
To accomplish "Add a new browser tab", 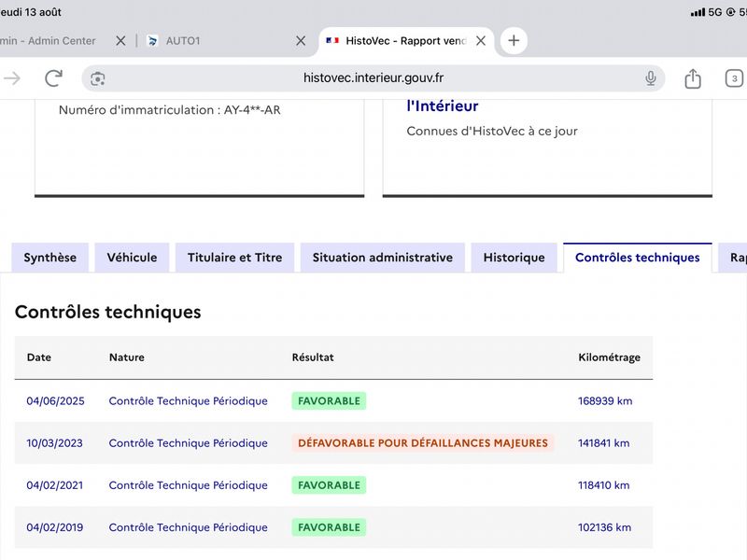I will coord(514,40).
